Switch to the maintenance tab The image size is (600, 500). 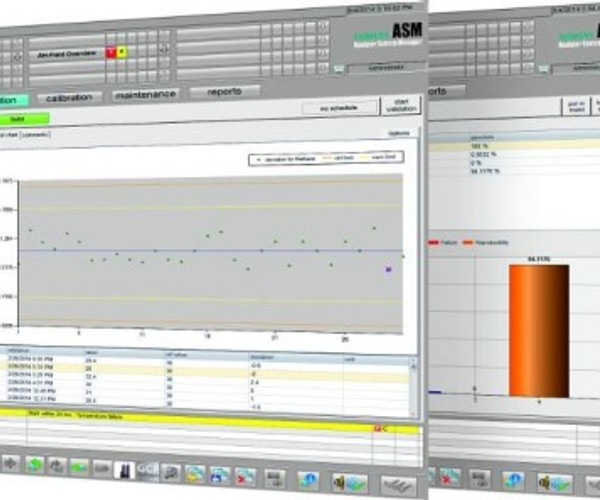pyautogui.click(x=144, y=94)
